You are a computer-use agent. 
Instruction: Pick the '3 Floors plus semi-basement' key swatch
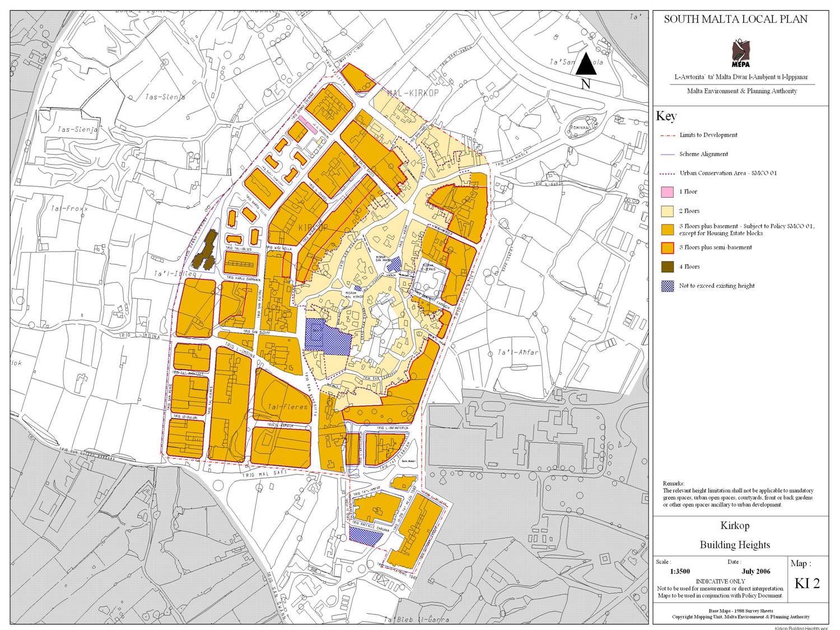668,248
